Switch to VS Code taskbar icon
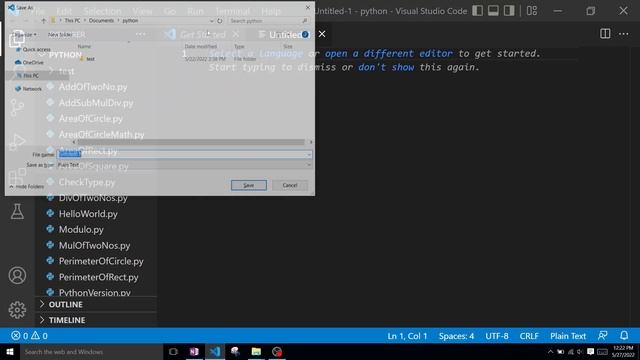 click(x=215, y=351)
